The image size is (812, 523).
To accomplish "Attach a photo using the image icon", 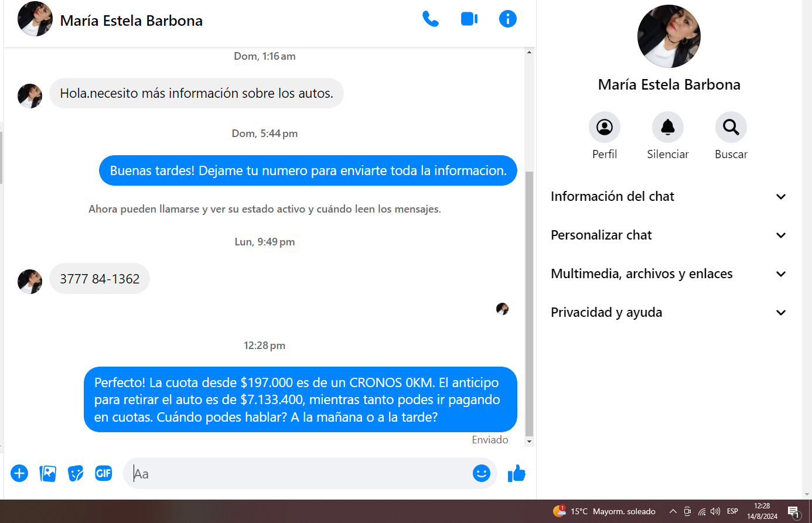I will click(47, 473).
